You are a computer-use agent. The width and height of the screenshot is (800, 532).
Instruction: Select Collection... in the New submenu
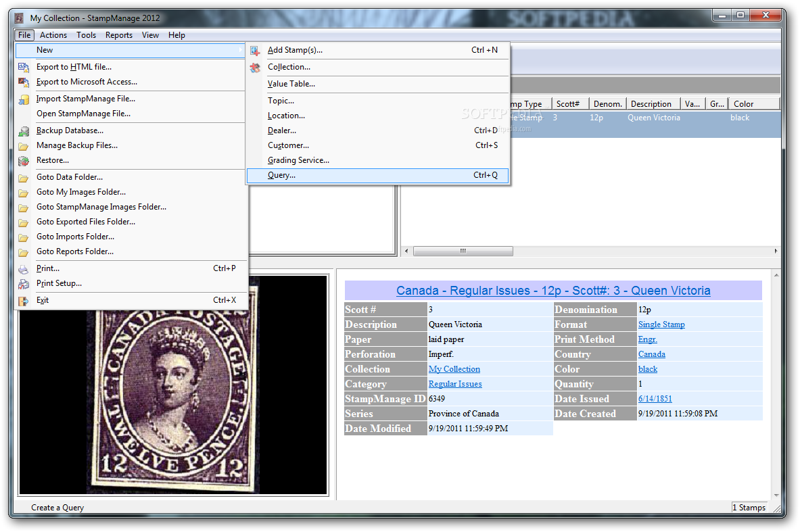coord(378,67)
